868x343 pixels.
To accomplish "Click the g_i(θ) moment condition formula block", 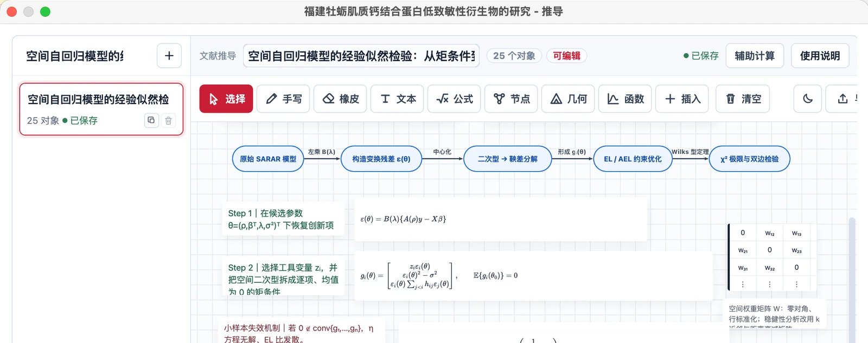I will point(533,276).
